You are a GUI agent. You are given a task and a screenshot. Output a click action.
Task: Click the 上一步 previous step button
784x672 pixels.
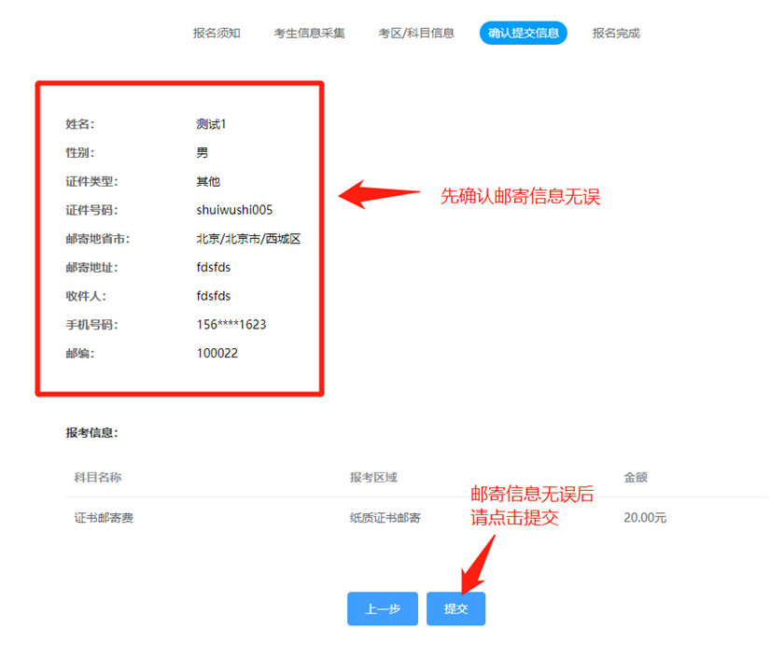click(382, 609)
